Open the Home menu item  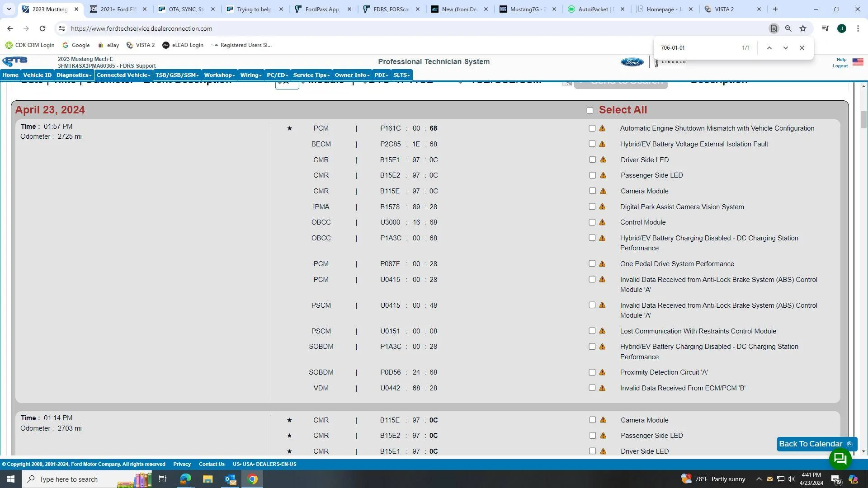coord(10,75)
